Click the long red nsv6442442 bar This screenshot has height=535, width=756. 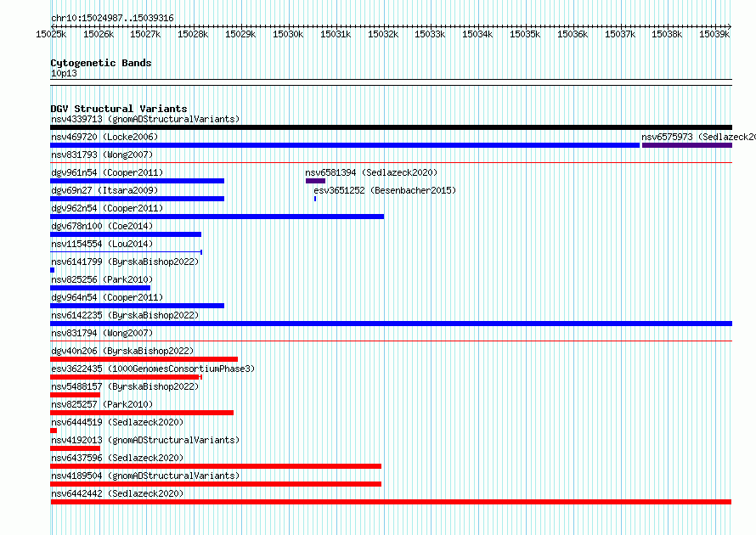(x=391, y=502)
